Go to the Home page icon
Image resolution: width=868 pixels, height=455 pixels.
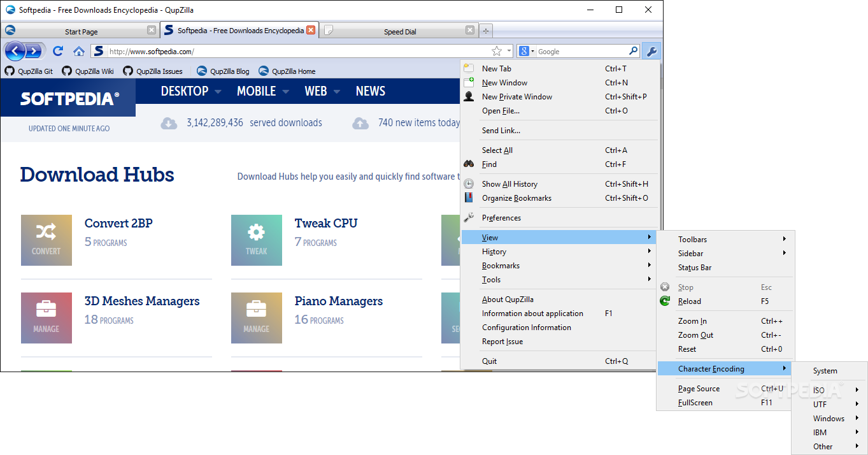click(79, 51)
